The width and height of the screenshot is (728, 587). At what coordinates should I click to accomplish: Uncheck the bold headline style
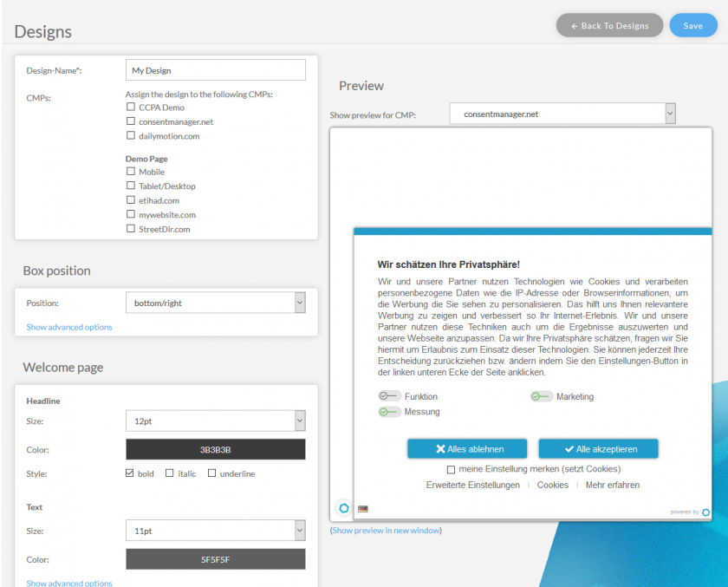[129, 473]
